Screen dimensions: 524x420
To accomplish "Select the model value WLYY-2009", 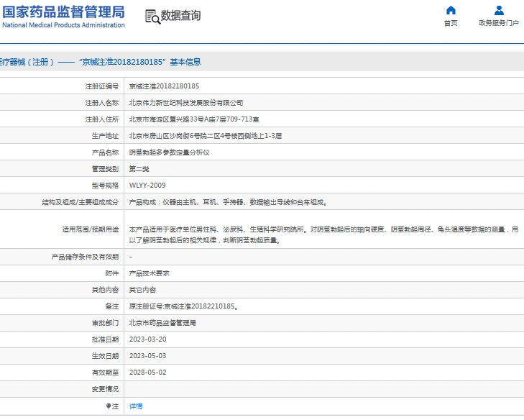I will click(x=147, y=186).
